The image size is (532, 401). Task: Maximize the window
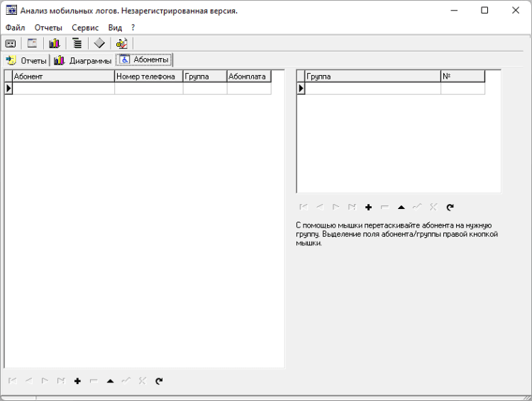coord(484,11)
